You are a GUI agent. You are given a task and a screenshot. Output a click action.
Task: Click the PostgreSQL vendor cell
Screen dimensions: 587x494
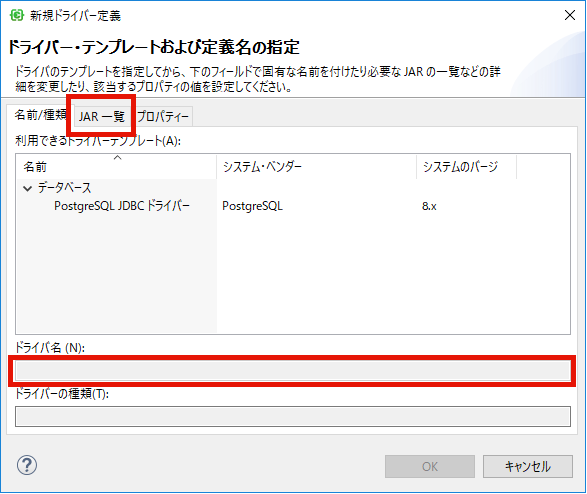[x=252, y=206]
